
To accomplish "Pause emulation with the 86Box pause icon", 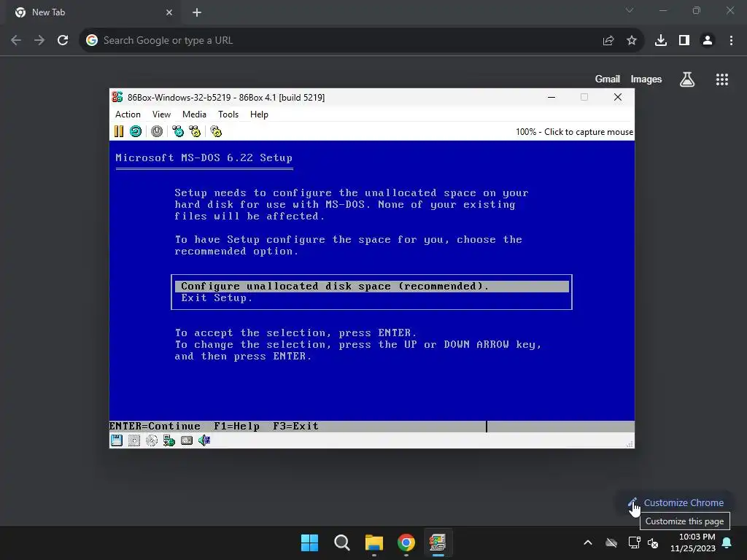I will pos(119,131).
